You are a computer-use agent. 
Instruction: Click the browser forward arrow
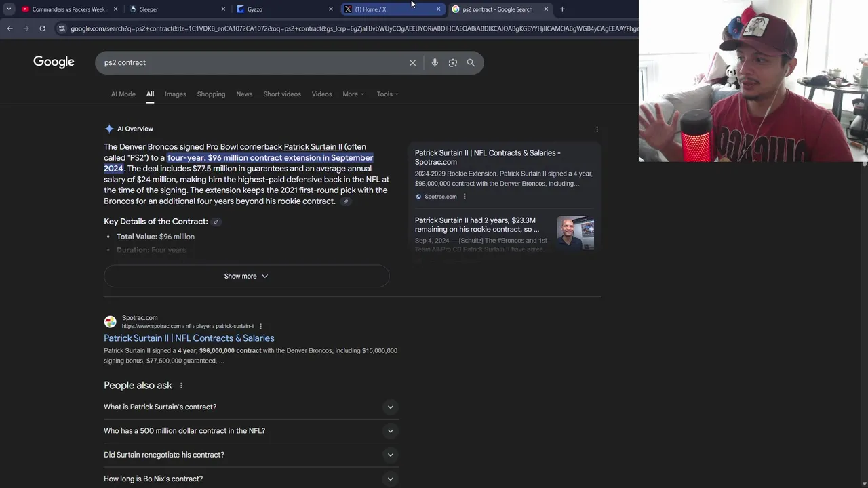[26, 28]
